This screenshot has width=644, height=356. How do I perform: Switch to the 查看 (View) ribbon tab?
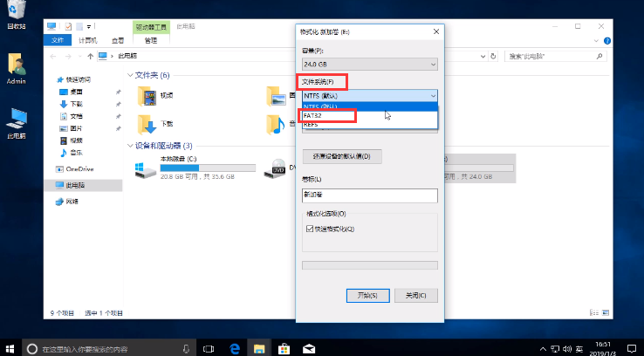118,40
